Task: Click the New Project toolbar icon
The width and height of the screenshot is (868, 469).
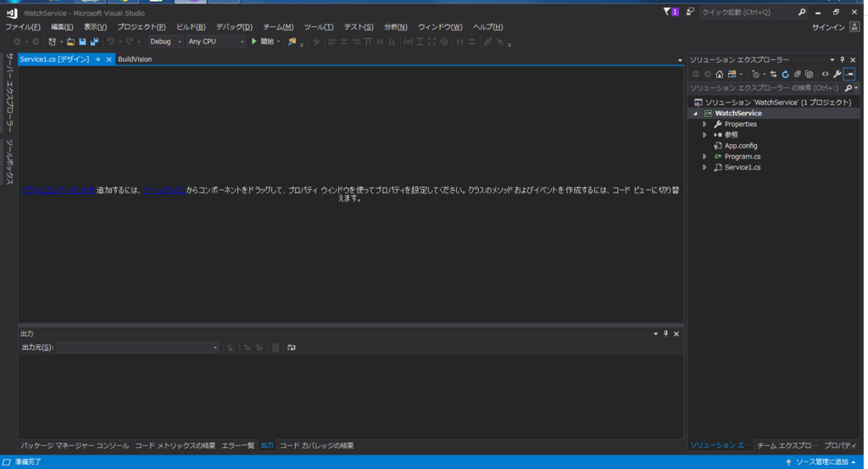Action: [x=52, y=42]
